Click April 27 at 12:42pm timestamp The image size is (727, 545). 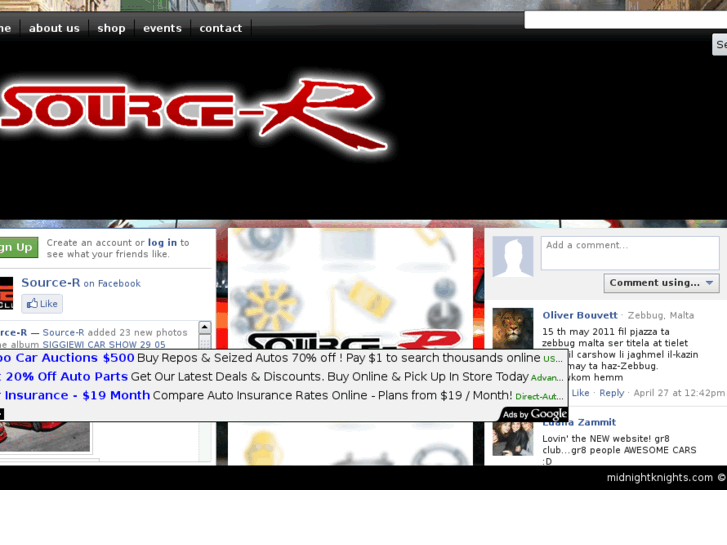point(679,393)
